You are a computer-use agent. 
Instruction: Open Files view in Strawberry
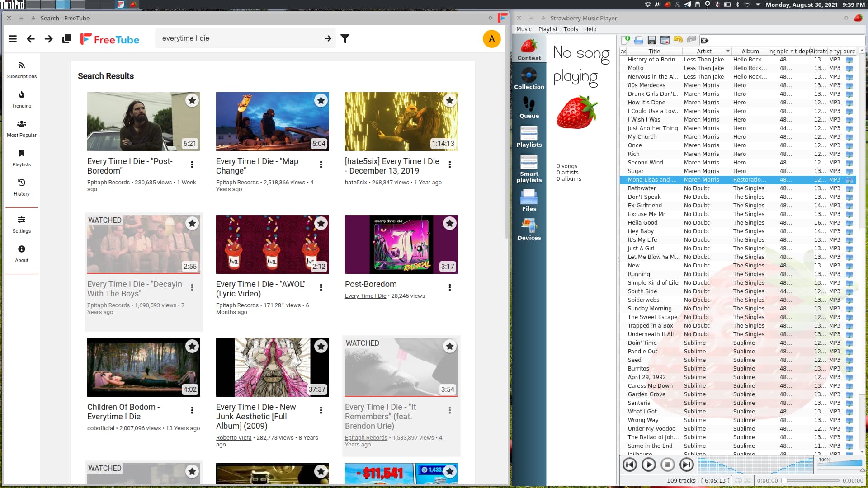[x=529, y=201]
